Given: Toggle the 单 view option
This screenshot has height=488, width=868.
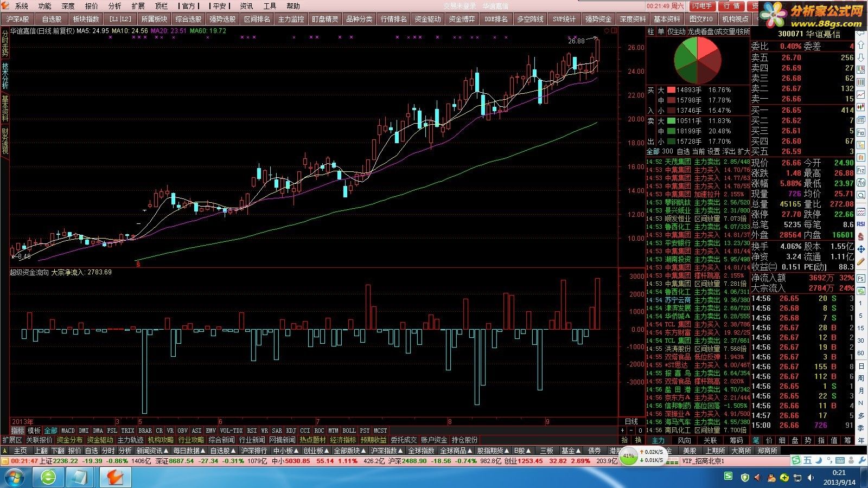Looking at the screenshot, I should [661, 31].
